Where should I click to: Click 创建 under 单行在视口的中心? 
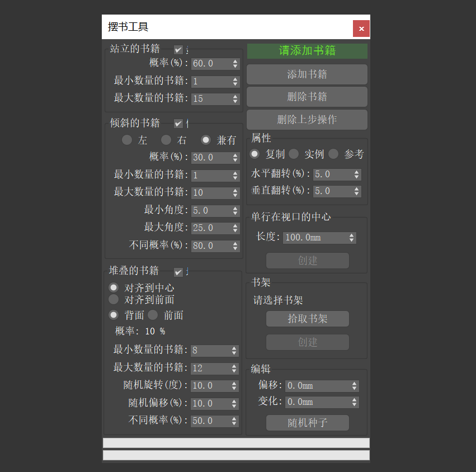pyautogui.click(x=308, y=261)
